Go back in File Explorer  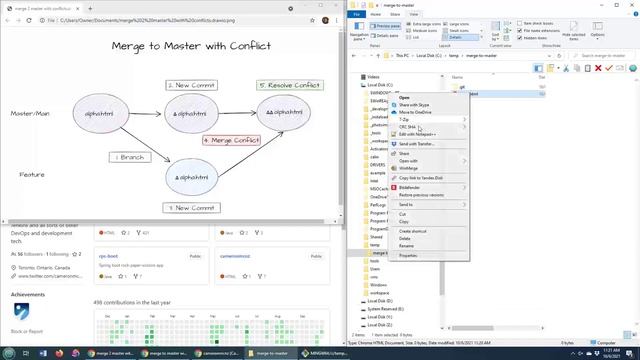click(354, 56)
